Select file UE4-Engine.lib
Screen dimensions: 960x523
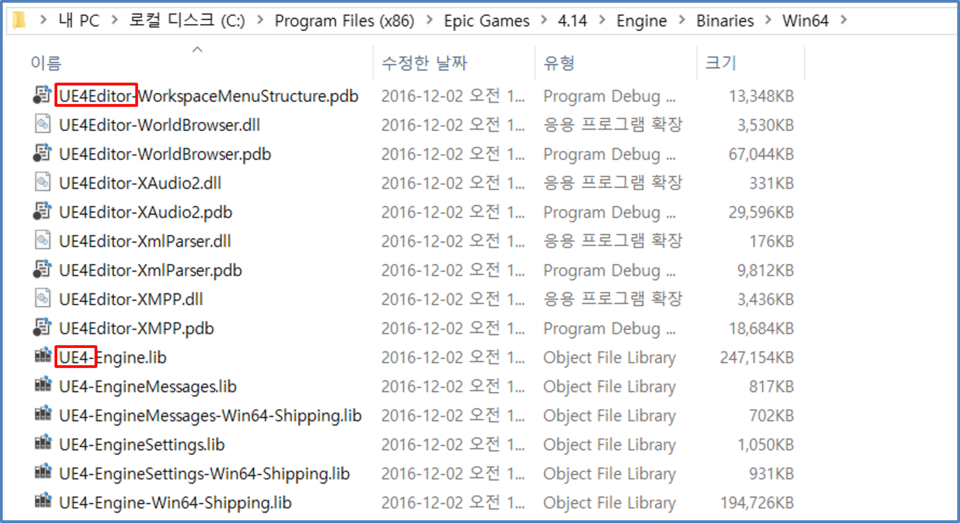pyautogui.click(x=113, y=358)
